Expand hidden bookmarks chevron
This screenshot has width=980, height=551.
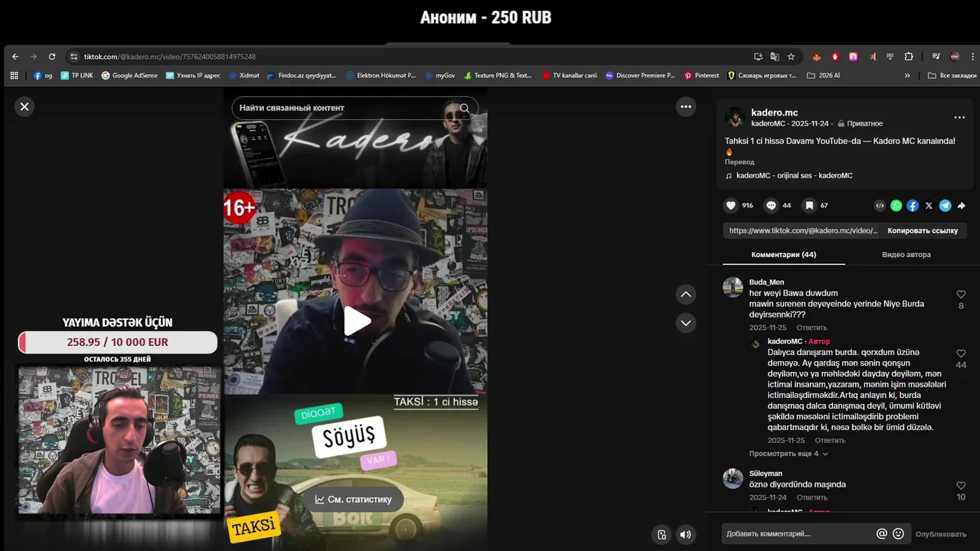click(x=907, y=76)
